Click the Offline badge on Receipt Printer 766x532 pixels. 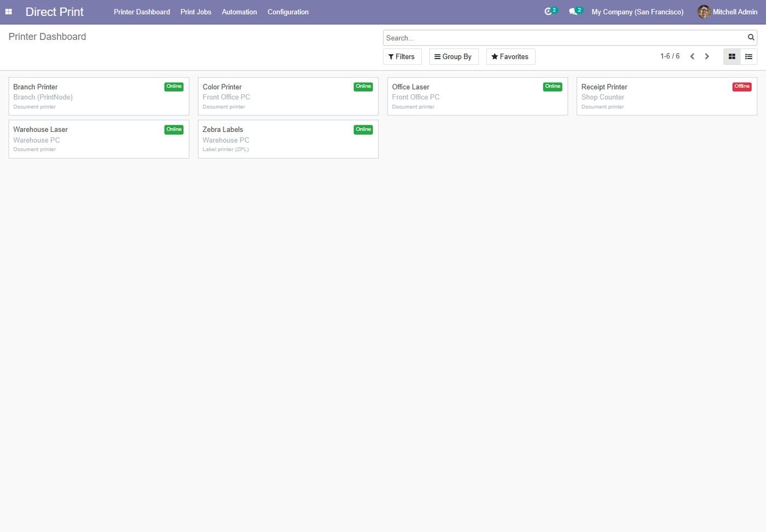pyautogui.click(x=742, y=86)
